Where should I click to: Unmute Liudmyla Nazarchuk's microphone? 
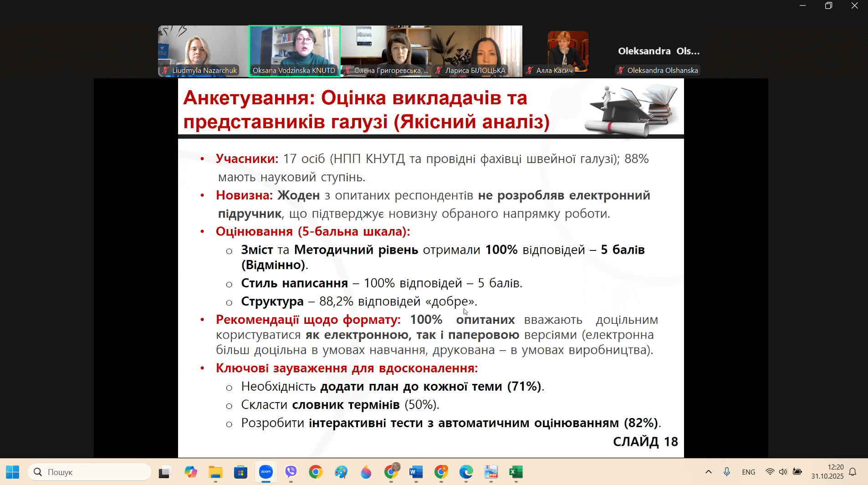[x=166, y=71]
